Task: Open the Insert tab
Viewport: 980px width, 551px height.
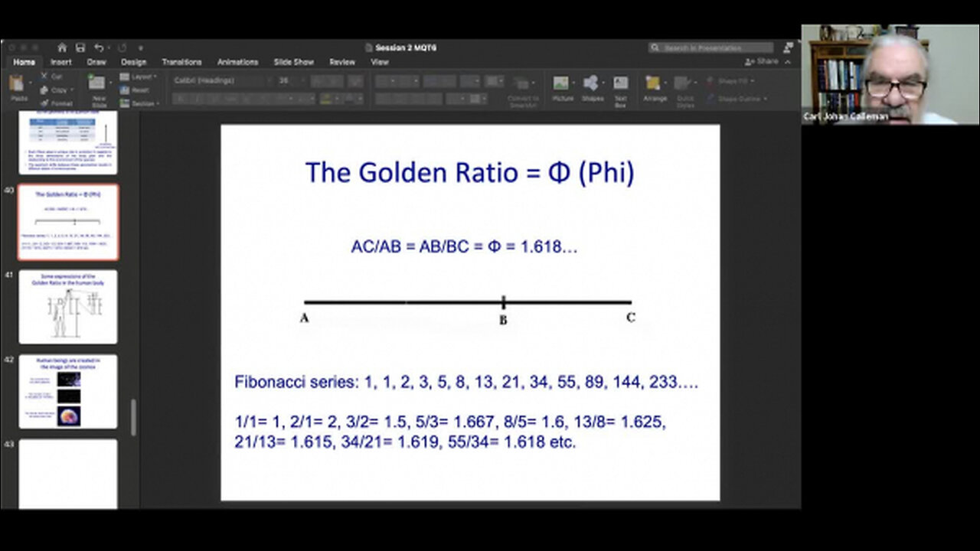Action: point(61,62)
